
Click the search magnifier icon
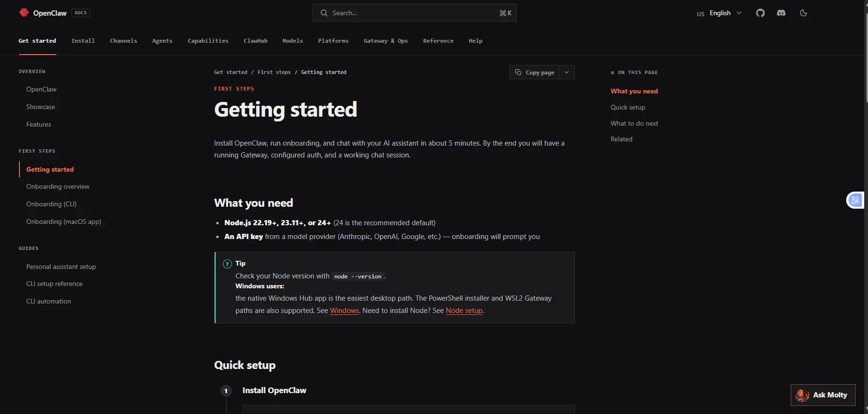(324, 13)
